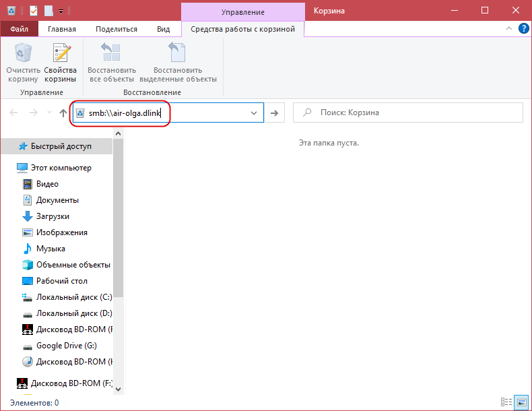Image resolution: width=532 pixels, height=411 pixels.
Task: Switch to the Вид ribbon tab
Action: tap(163, 29)
